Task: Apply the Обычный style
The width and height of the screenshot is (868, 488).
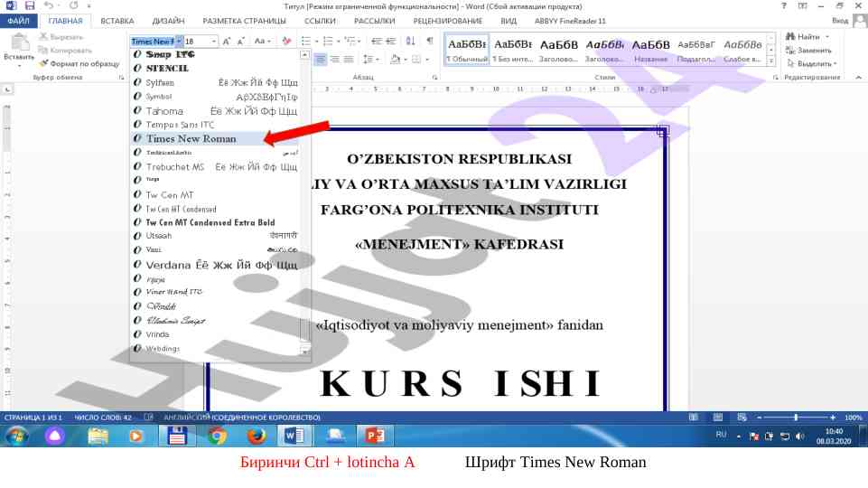Action: coord(467,49)
